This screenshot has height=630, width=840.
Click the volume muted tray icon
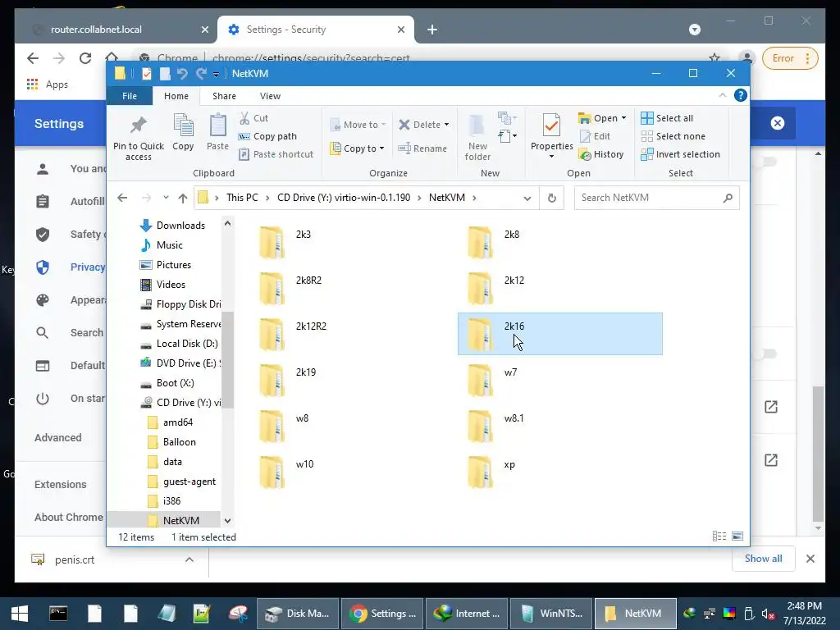click(768, 614)
